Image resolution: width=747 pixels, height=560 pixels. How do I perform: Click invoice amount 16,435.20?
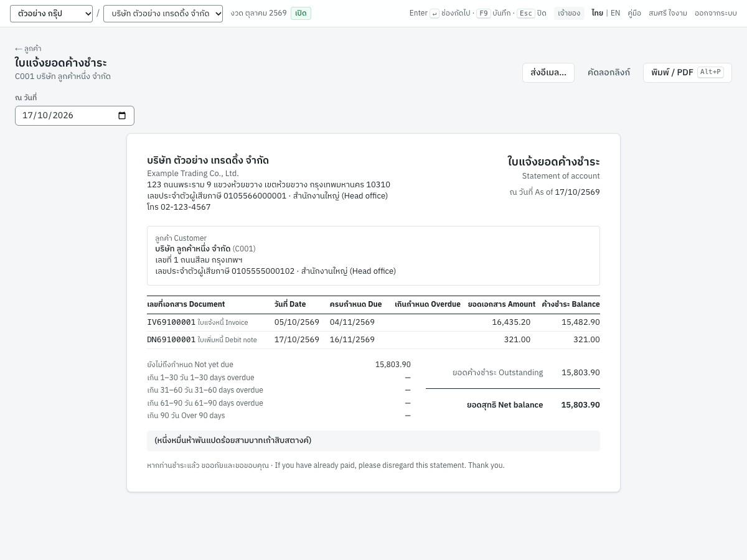click(511, 322)
